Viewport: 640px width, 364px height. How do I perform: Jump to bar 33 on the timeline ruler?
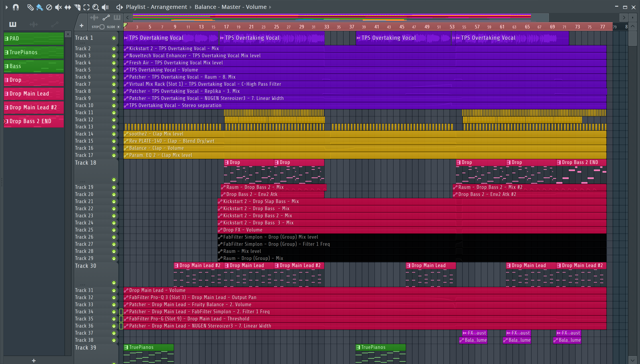pos(326,27)
